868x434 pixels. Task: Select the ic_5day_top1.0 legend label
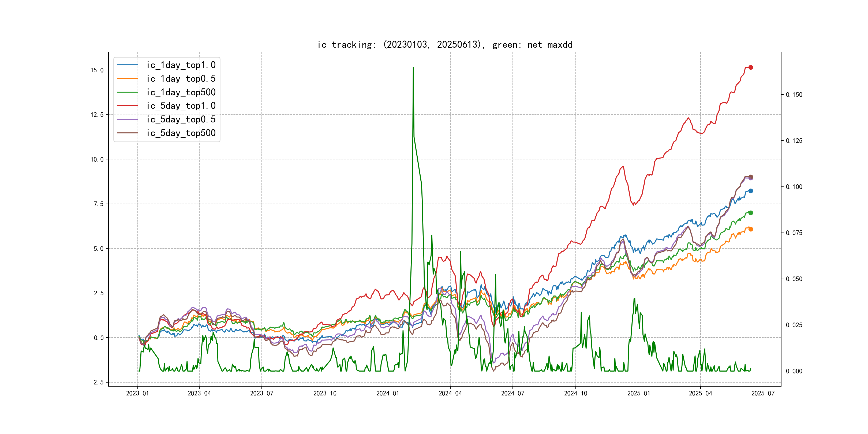(181, 106)
